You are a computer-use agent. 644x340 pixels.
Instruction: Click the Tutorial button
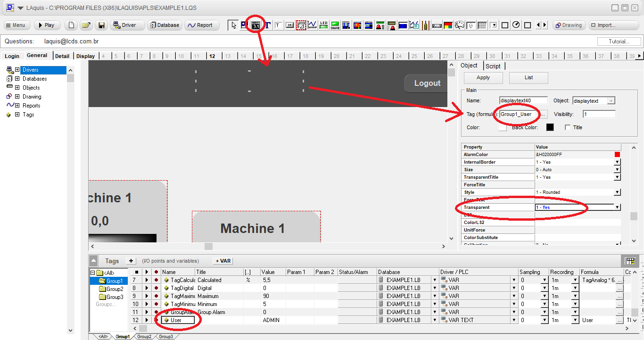click(619, 41)
